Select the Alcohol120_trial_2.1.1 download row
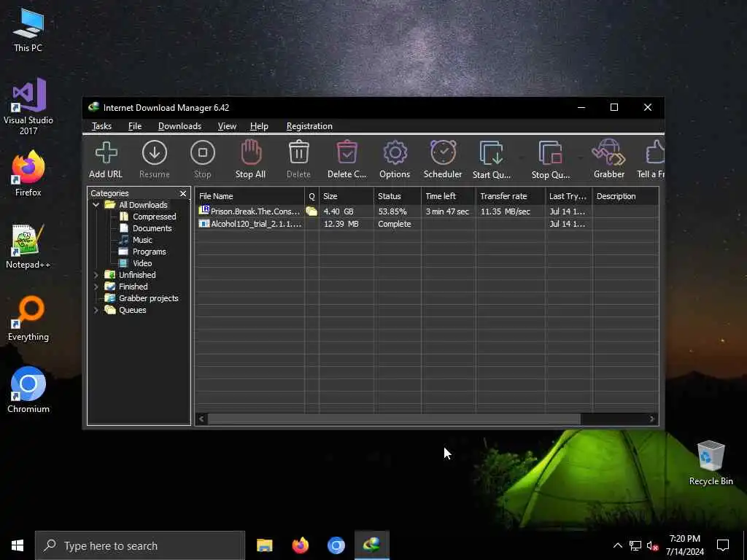Image resolution: width=747 pixels, height=560 pixels. pos(427,224)
